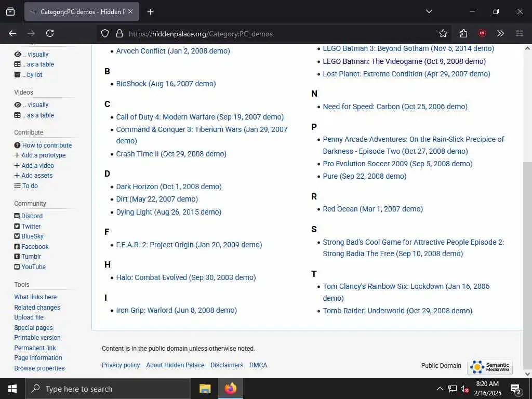
Task: Open Halo: Combat Evolved demo link
Action: coord(186,277)
